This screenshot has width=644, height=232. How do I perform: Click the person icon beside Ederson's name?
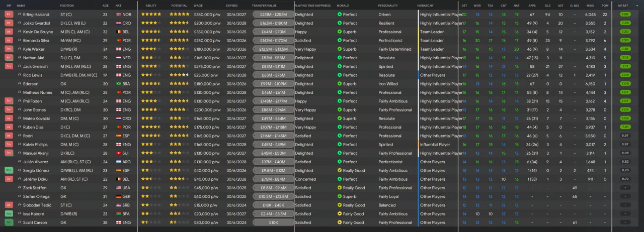click(20, 84)
